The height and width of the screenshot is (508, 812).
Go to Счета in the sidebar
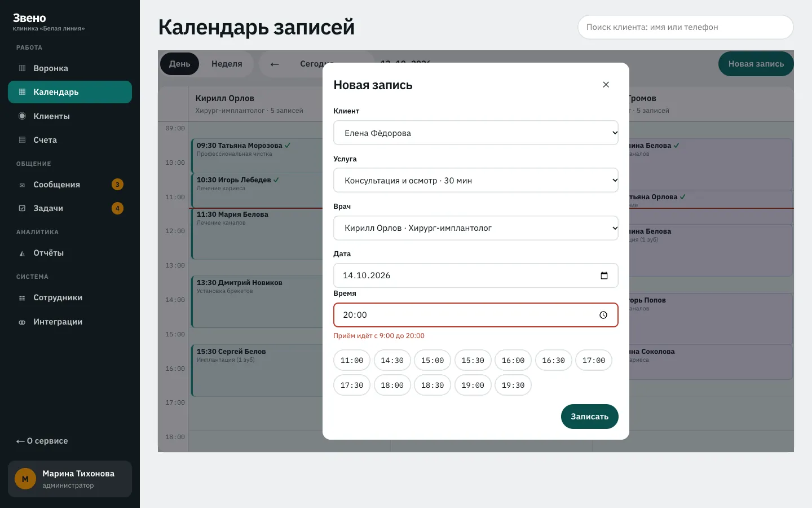[x=70, y=140]
